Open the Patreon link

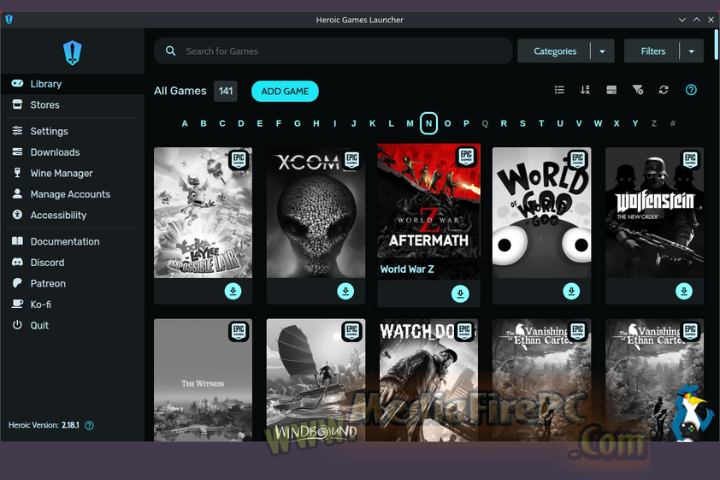tap(73, 284)
